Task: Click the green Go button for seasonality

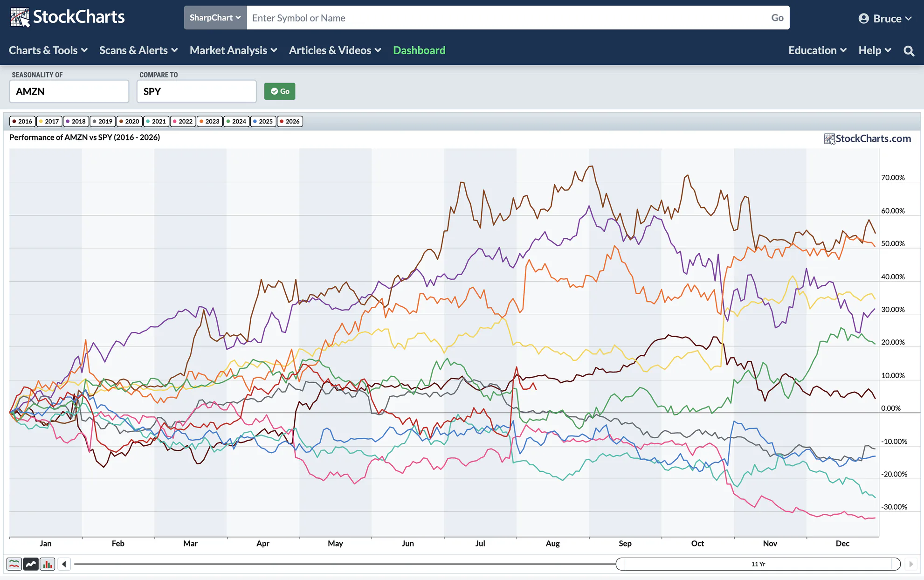Action: coord(280,91)
